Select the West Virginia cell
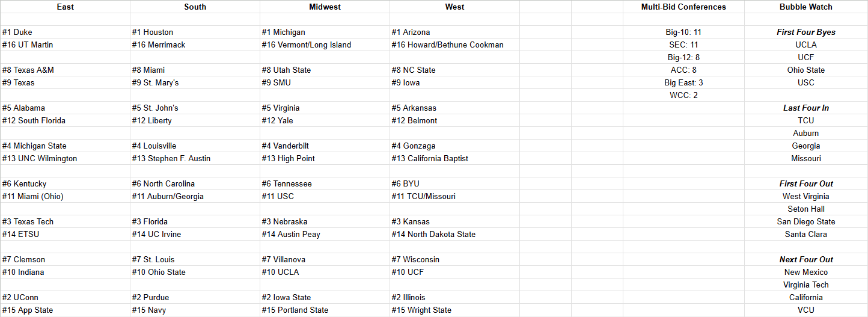 coord(805,197)
